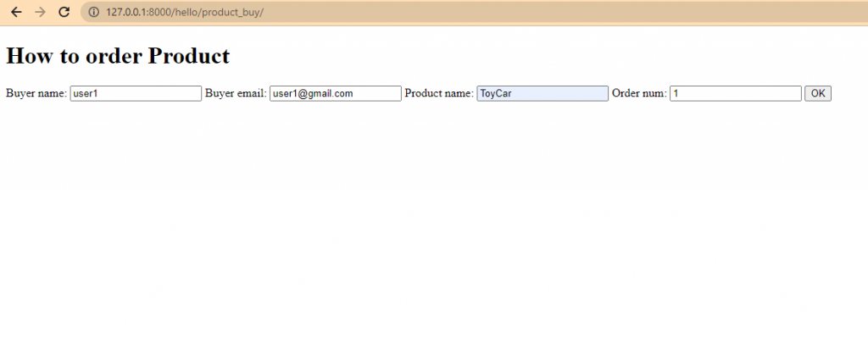Focus the Buyer name input field
Screen dimensions: 868x350
coord(136,93)
